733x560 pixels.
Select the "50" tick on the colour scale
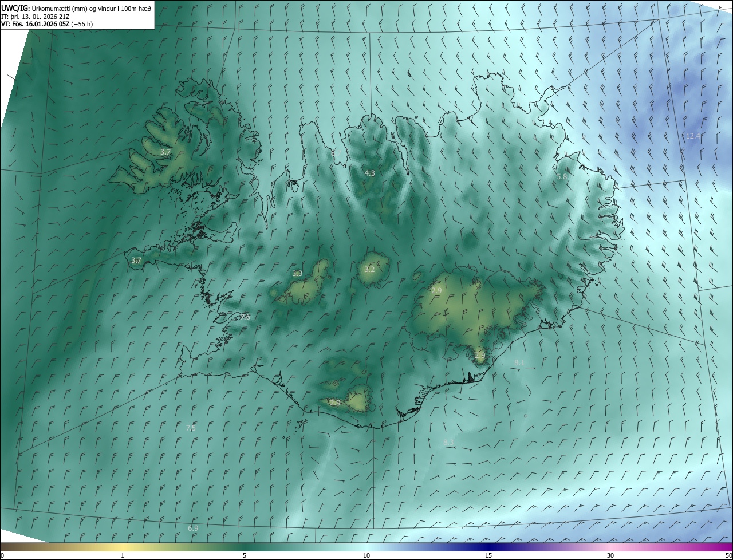point(728,556)
